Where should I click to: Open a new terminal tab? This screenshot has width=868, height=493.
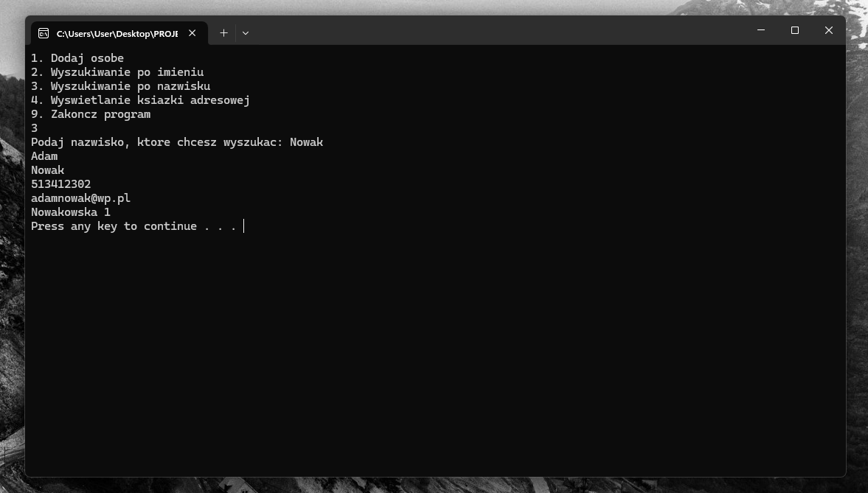click(223, 33)
